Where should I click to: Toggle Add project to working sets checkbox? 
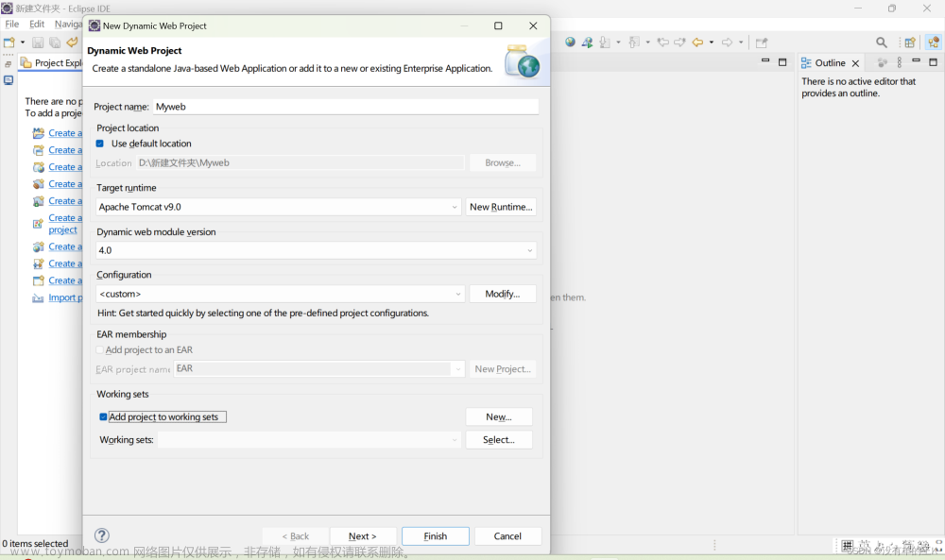[x=103, y=416]
